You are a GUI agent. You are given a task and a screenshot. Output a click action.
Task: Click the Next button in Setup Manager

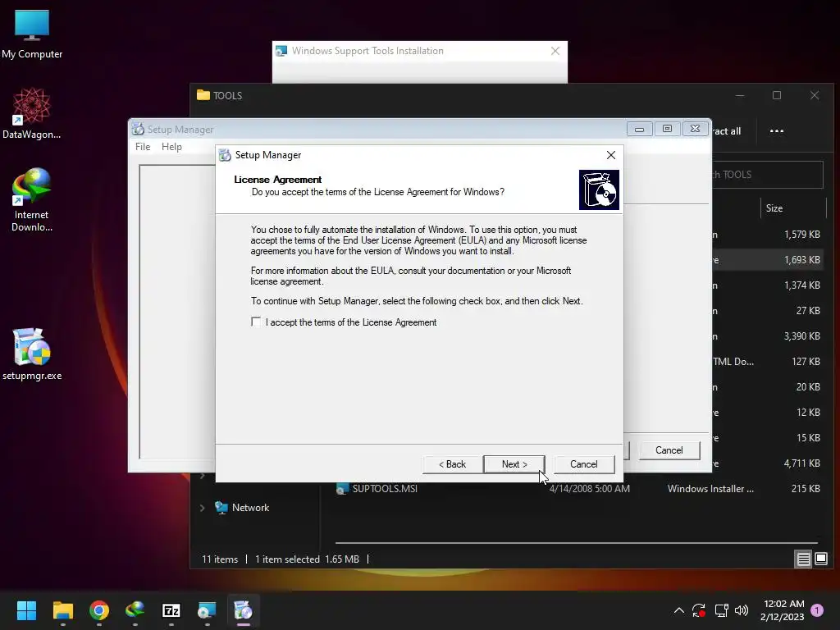514,464
